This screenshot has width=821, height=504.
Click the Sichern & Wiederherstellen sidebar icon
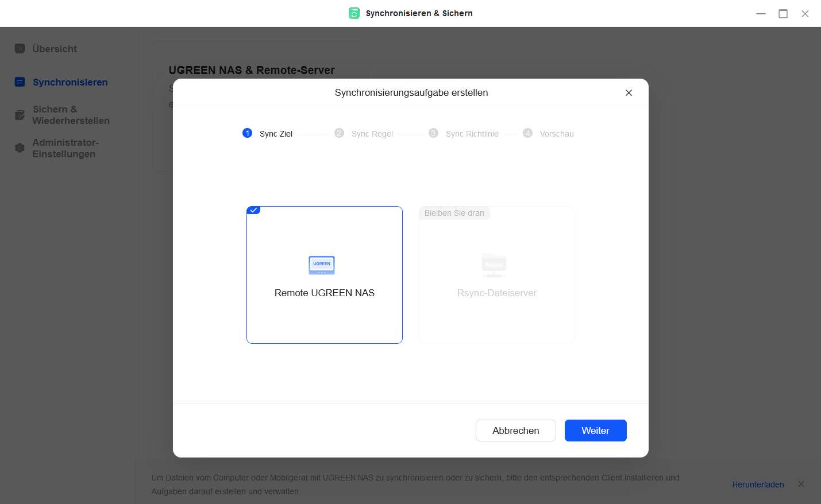click(x=20, y=115)
